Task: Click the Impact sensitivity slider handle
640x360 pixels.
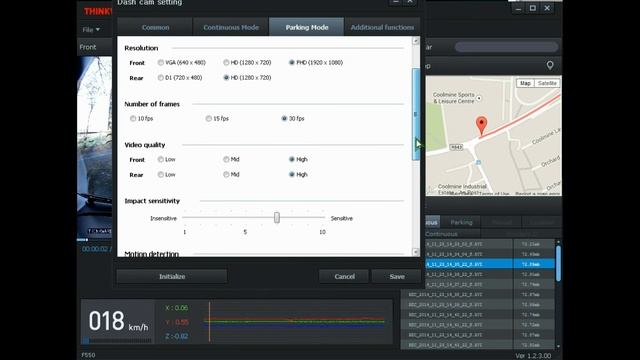Action: coord(277,218)
